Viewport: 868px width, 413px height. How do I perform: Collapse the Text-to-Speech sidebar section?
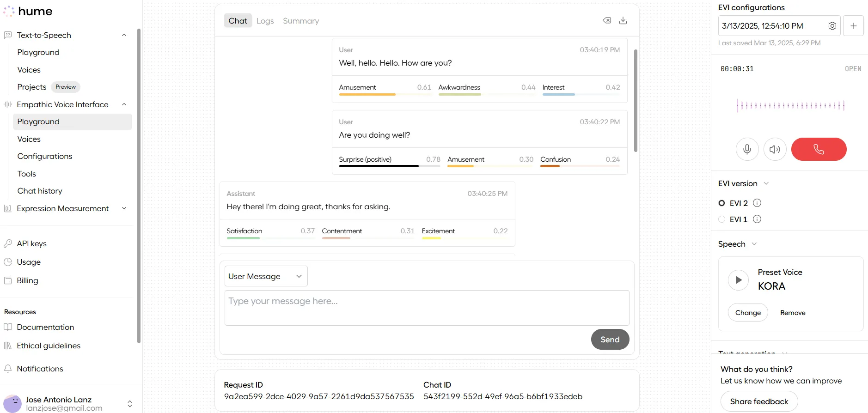(x=124, y=35)
